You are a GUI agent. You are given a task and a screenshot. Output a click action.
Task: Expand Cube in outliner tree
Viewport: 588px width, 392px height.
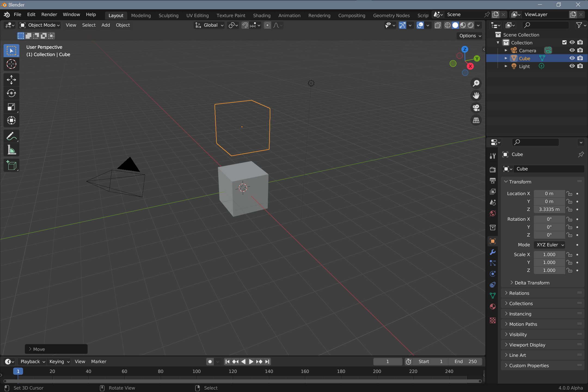[506, 58]
